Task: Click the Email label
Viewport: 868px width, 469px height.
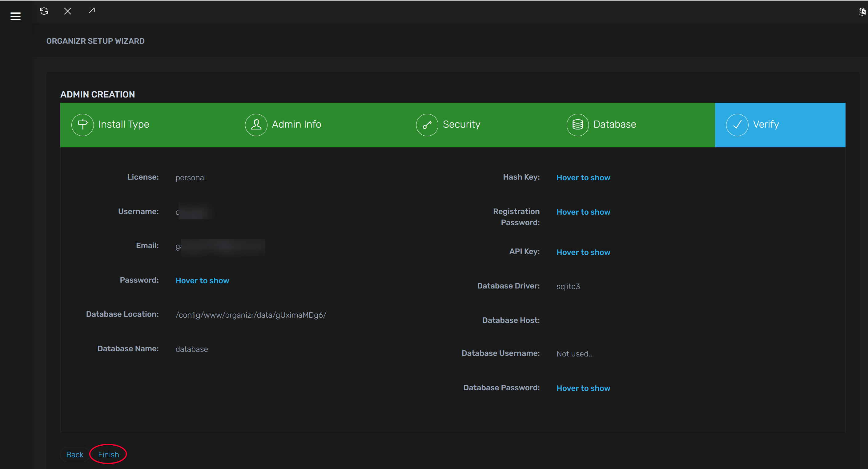Action: [147, 245]
